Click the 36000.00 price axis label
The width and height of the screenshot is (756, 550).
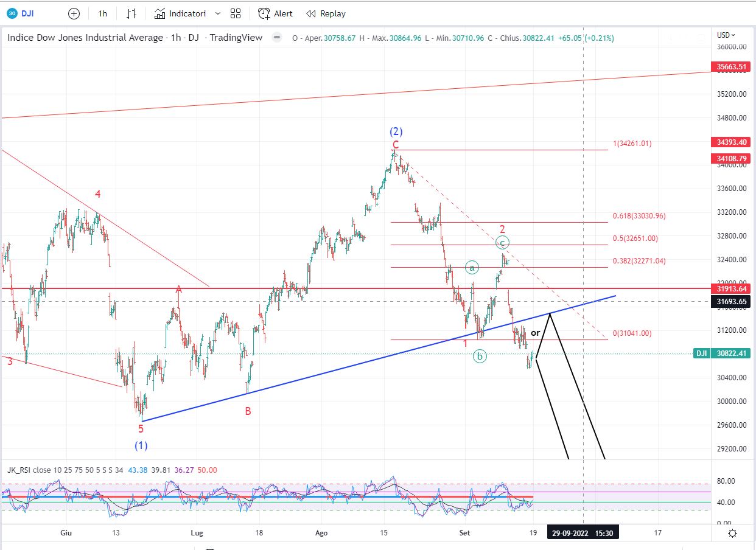[x=732, y=47]
